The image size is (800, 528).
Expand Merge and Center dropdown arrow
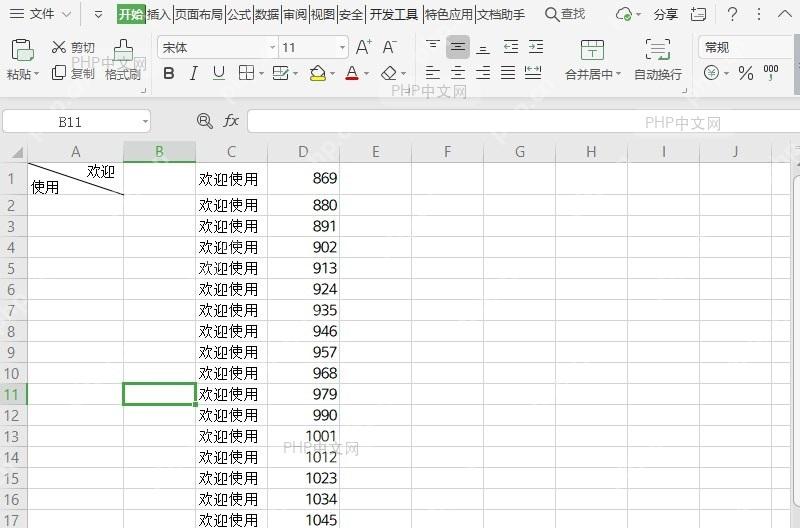618,74
